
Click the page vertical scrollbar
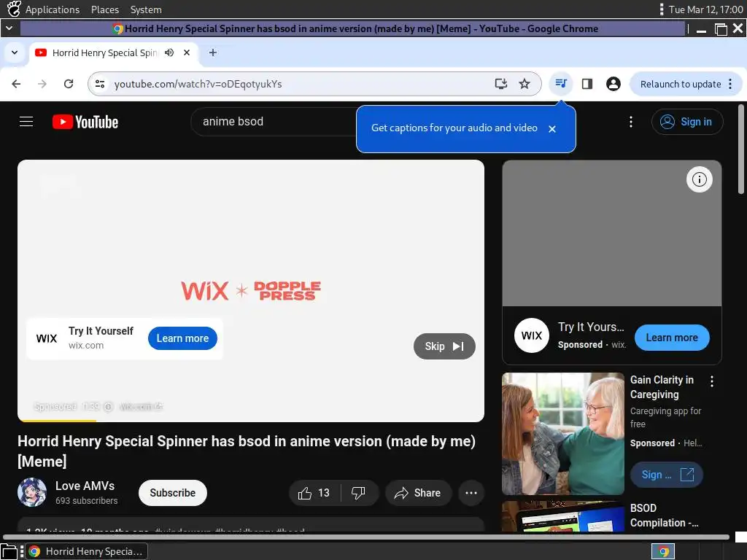point(741,149)
